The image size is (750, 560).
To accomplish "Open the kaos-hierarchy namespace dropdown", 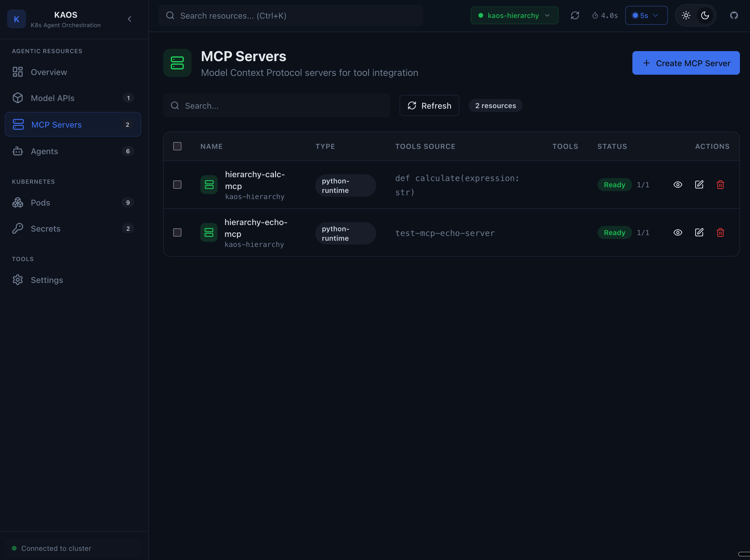I will 514,15.
